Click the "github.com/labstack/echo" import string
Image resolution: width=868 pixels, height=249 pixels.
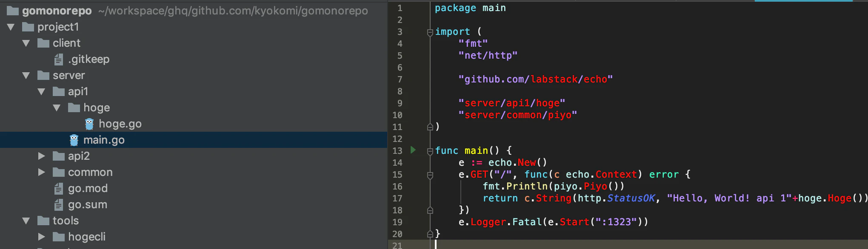(x=536, y=79)
